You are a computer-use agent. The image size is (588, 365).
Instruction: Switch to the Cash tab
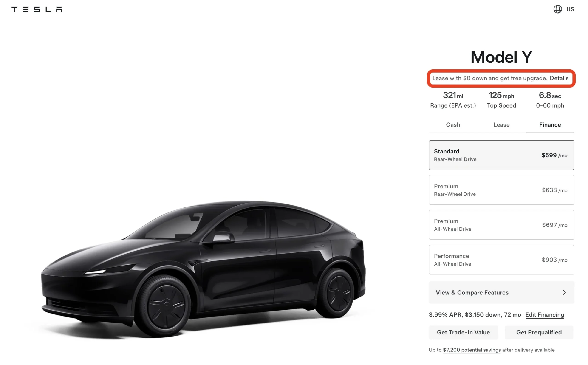click(453, 125)
